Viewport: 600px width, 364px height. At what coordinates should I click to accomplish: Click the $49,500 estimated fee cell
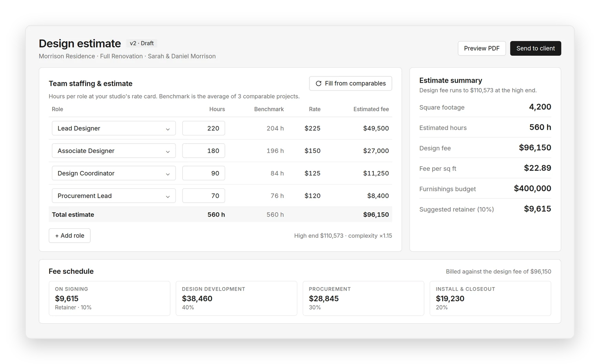[376, 128]
